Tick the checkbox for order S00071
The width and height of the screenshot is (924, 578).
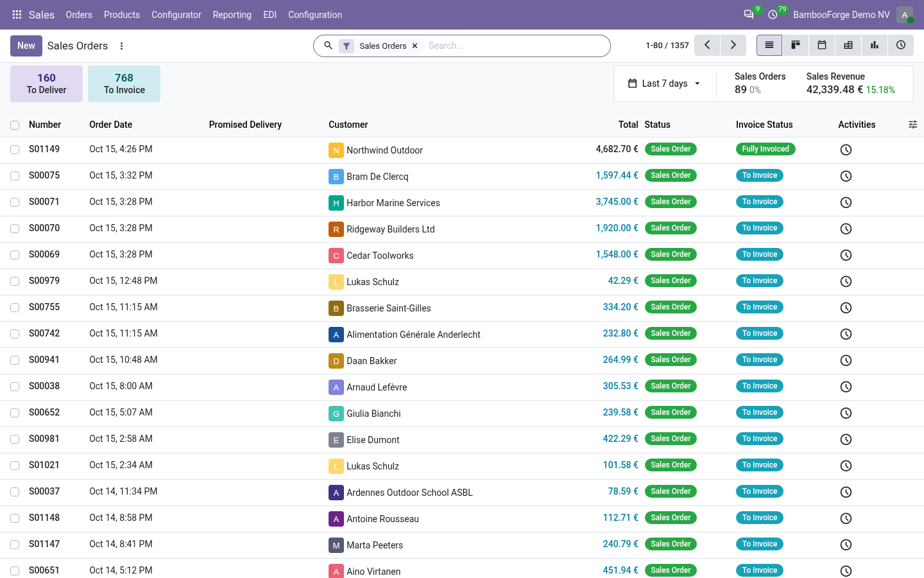tap(15, 202)
